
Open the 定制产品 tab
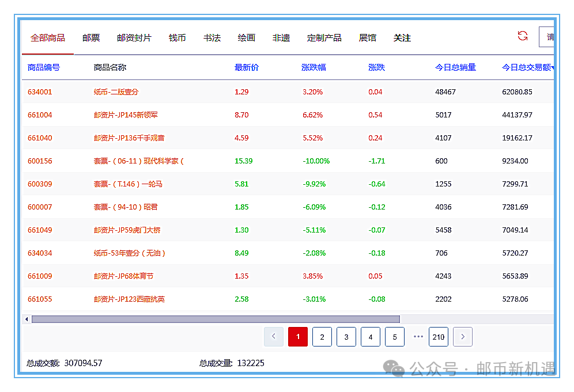tap(324, 38)
